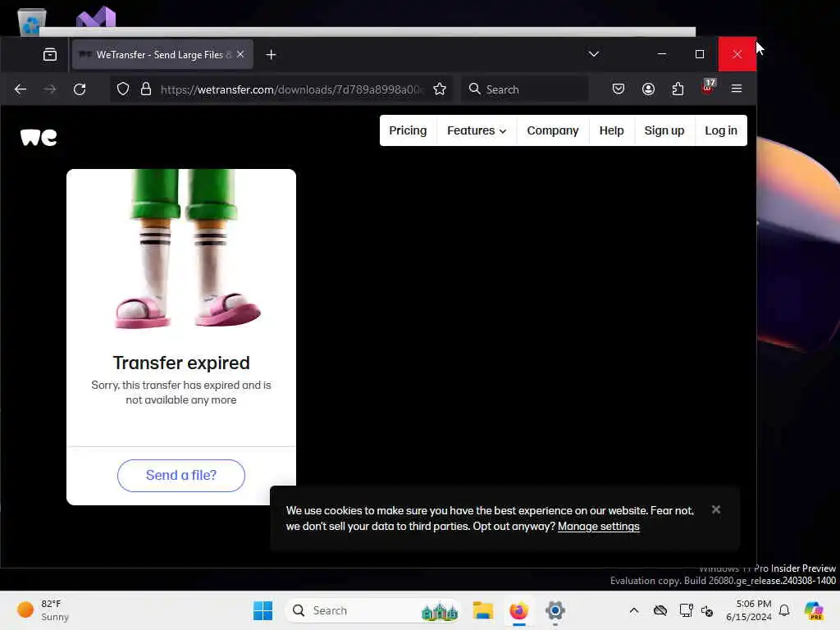840x630 pixels.
Task: Open Pocket save icon
Action: click(619, 89)
